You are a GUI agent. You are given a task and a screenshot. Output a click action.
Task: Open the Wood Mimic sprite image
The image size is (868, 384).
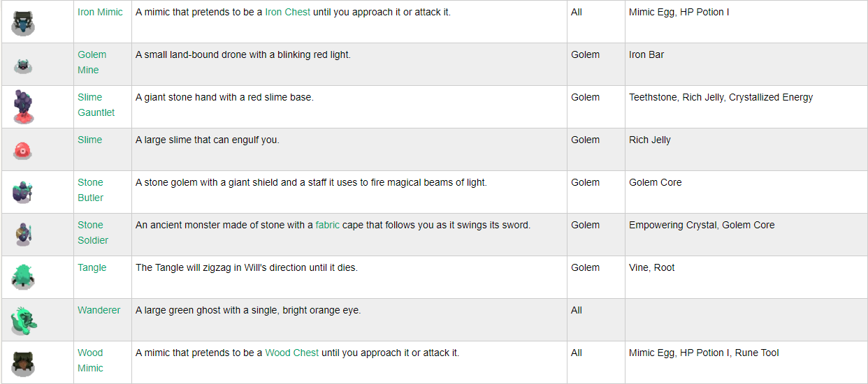pos(23,363)
